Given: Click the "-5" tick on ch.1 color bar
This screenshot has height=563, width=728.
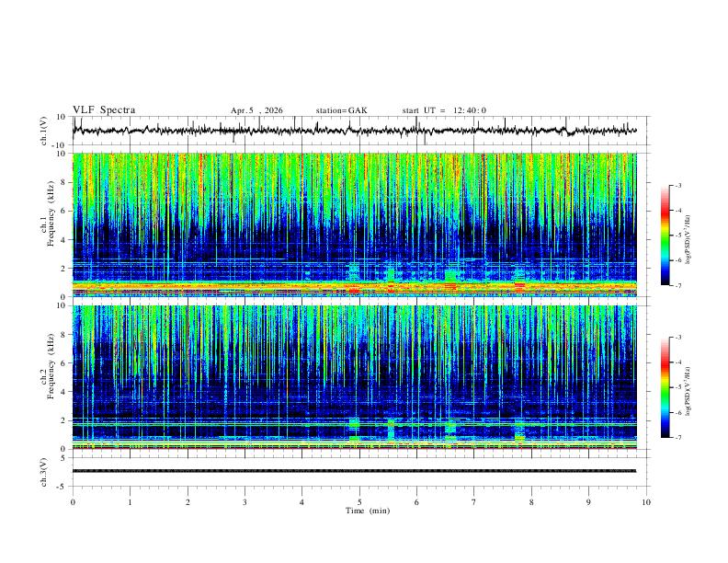Looking at the screenshot, I should pyautogui.click(x=677, y=236).
